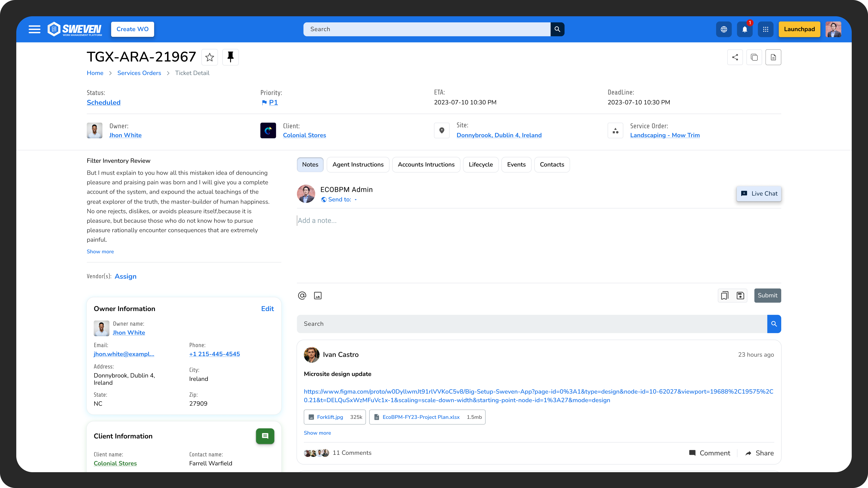868x488 pixels.
Task: Click the document icon at top right
Action: click(773, 57)
